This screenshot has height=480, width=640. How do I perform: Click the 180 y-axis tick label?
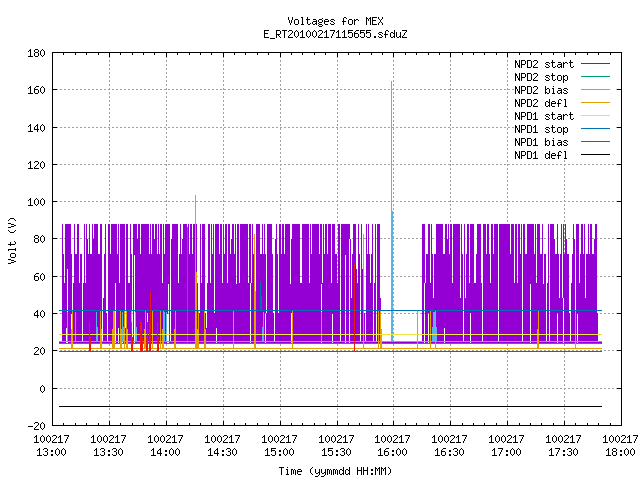point(36,53)
